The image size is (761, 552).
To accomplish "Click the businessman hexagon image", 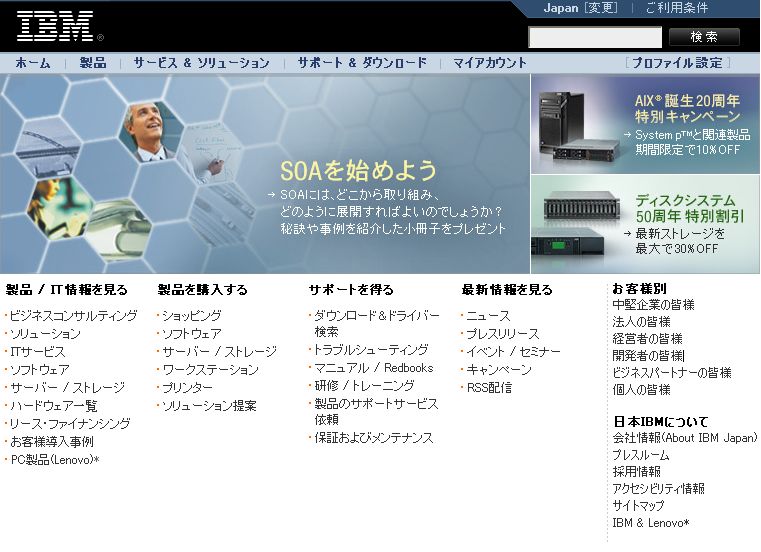I will pos(150,131).
